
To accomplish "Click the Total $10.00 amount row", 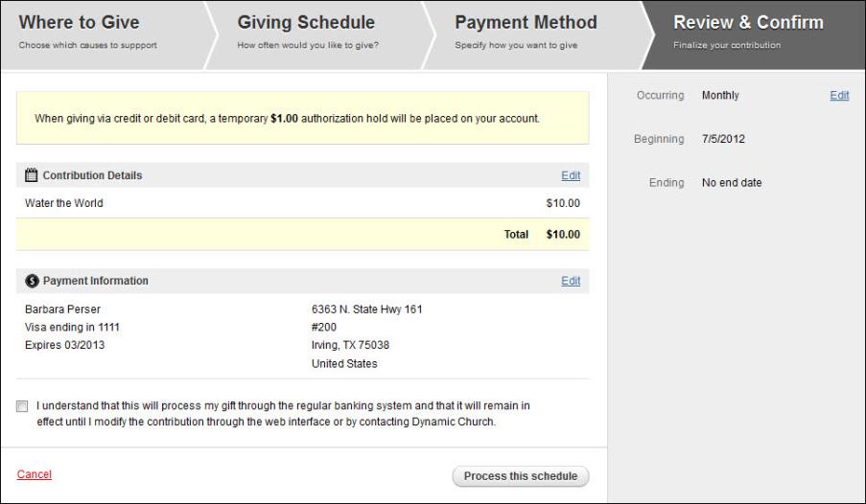I will 303,234.
